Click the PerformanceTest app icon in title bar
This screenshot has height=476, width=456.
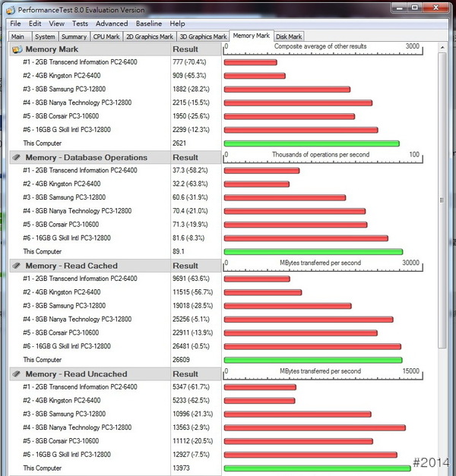pyautogui.click(x=11, y=11)
